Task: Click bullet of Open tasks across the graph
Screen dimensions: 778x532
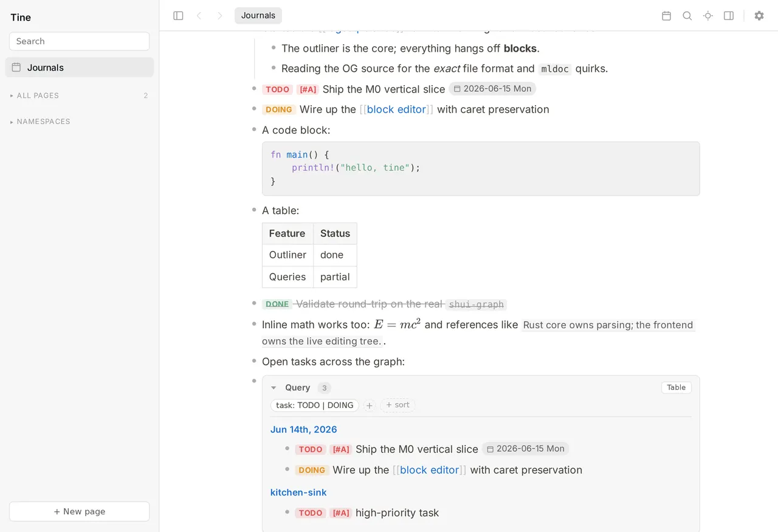Action: pyautogui.click(x=254, y=361)
